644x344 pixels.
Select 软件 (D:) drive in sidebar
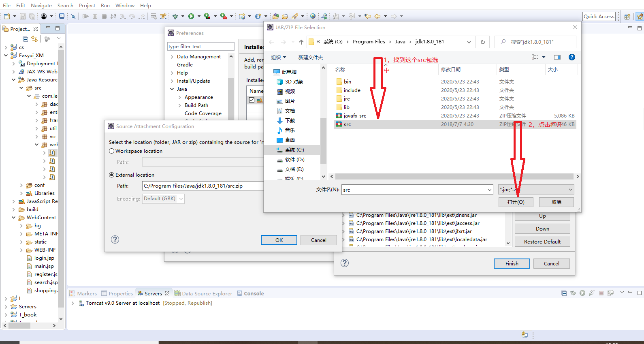pos(294,160)
